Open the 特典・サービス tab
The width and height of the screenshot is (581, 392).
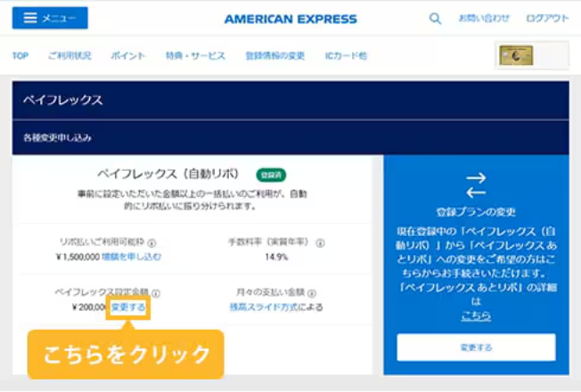coord(195,56)
